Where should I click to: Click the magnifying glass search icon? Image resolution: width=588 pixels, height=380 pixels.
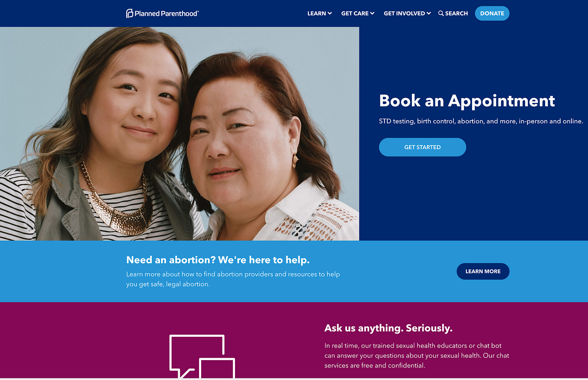pyautogui.click(x=441, y=13)
